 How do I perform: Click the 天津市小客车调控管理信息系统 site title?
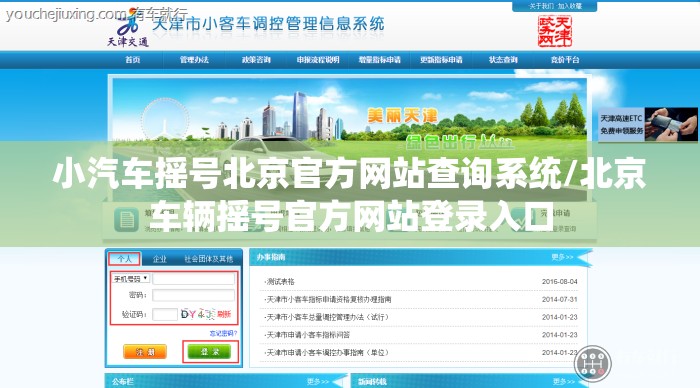click(x=268, y=23)
